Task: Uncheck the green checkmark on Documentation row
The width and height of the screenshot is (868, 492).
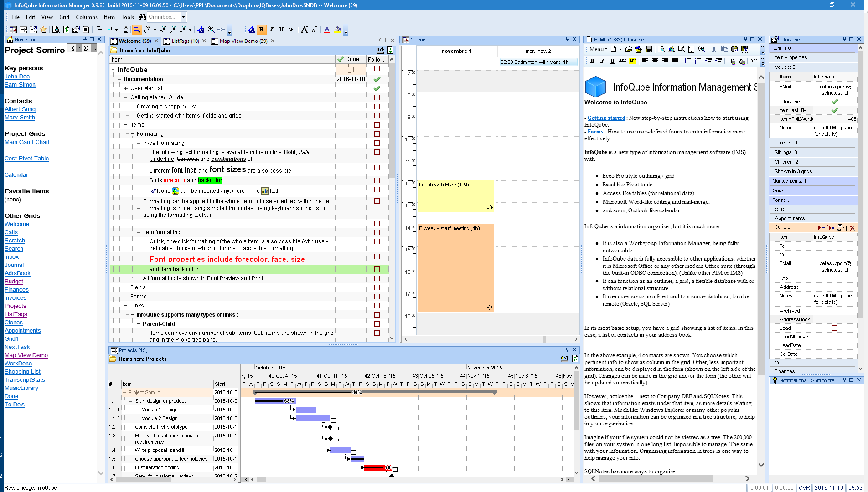Action: click(377, 79)
